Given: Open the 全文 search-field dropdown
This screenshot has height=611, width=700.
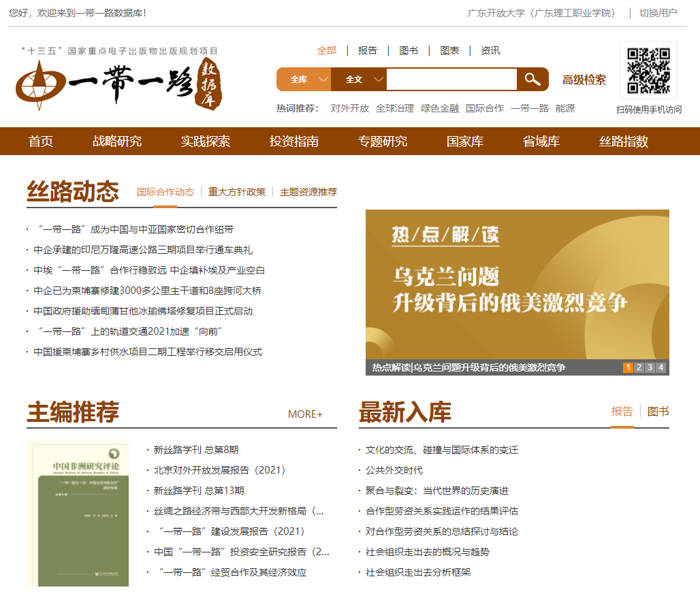Looking at the screenshot, I should click(x=359, y=80).
